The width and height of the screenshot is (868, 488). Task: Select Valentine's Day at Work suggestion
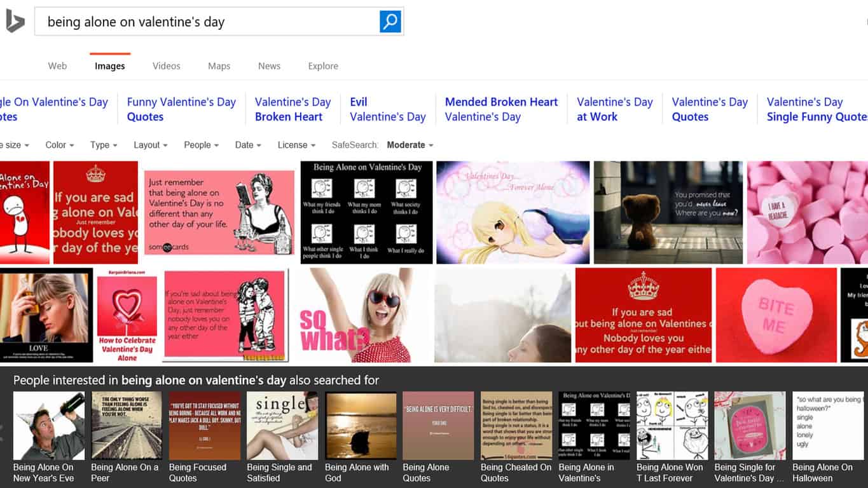[x=614, y=109]
